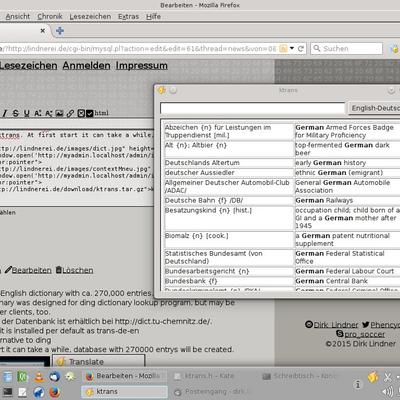The width and height of the screenshot is (400, 400).
Task: Increase font size with the A+ icon
Action: 38,113
